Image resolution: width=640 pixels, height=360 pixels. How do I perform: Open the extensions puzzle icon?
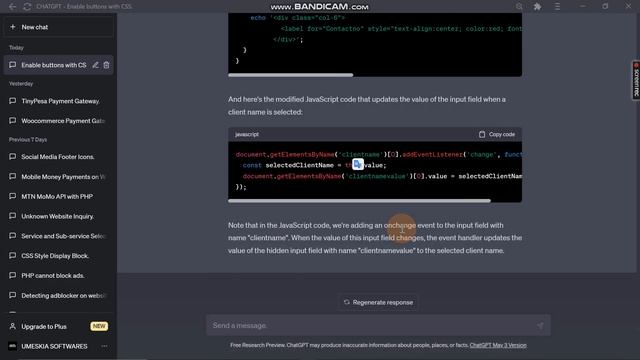(x=538, y=7)
